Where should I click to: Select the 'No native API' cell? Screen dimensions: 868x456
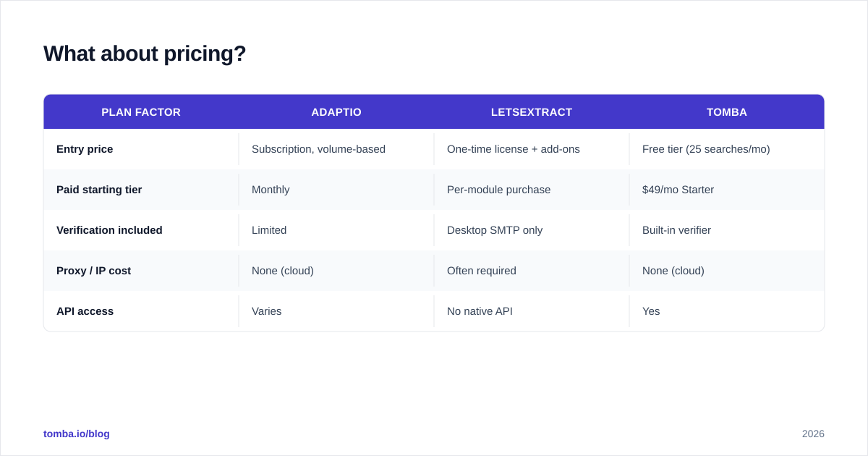click(480, 311)
